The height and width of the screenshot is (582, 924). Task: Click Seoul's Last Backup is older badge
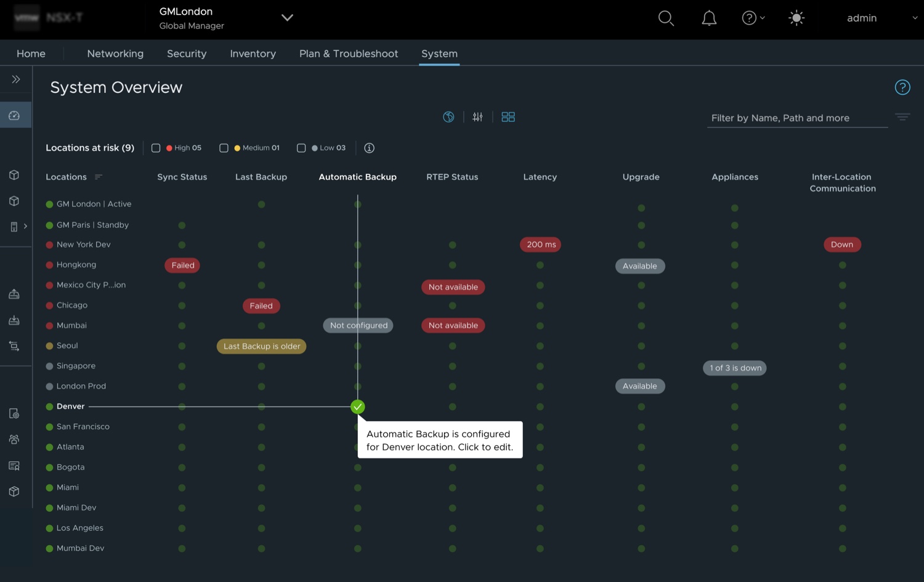(x=262, y=346)
